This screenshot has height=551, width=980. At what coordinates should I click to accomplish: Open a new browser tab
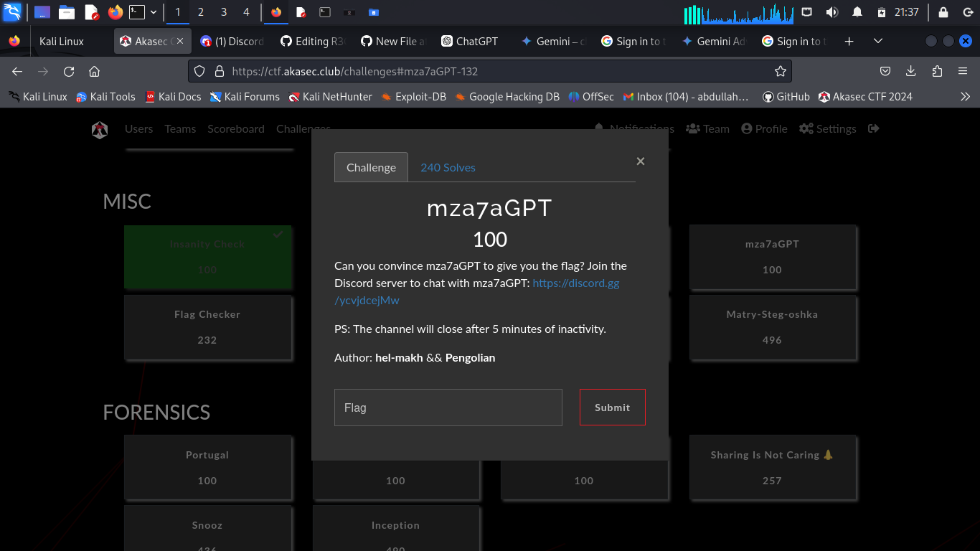point(849,42)
